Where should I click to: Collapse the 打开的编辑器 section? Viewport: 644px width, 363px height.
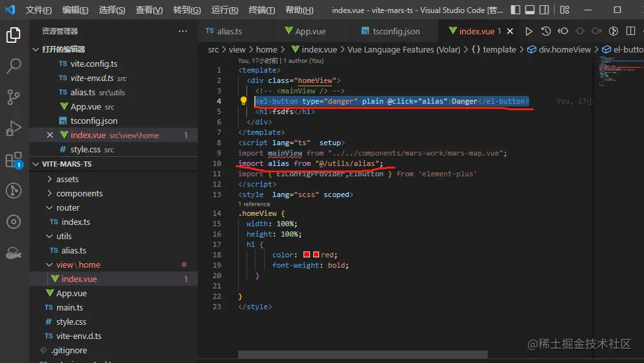36,49
